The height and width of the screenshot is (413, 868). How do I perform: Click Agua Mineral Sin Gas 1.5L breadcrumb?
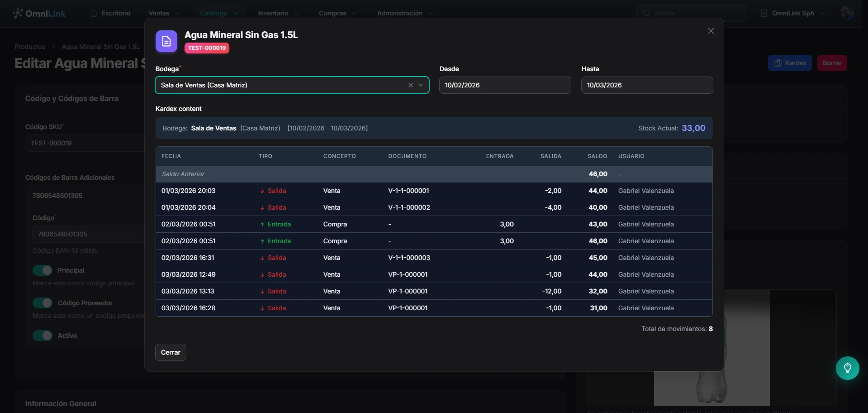(x=101, y=47)
